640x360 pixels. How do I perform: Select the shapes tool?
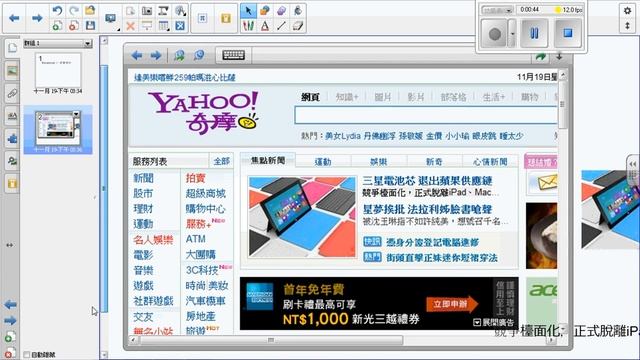265,11
